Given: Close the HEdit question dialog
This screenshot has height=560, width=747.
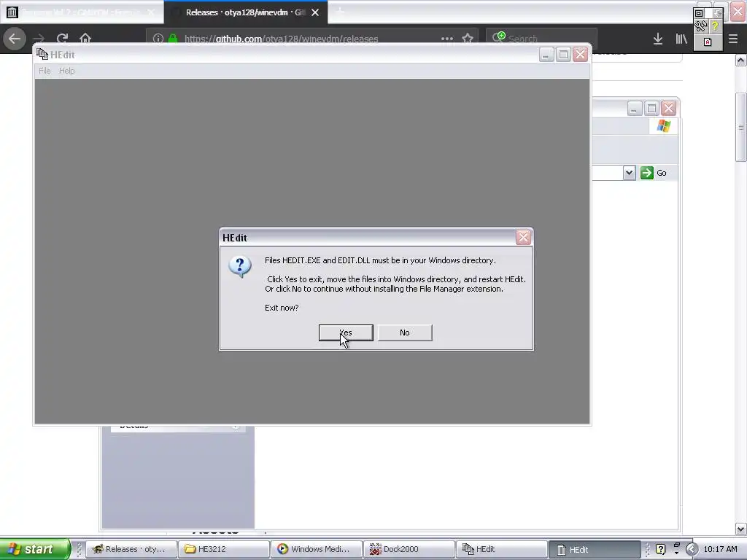Looking at the screenshot, I should [x=523, y=238].
